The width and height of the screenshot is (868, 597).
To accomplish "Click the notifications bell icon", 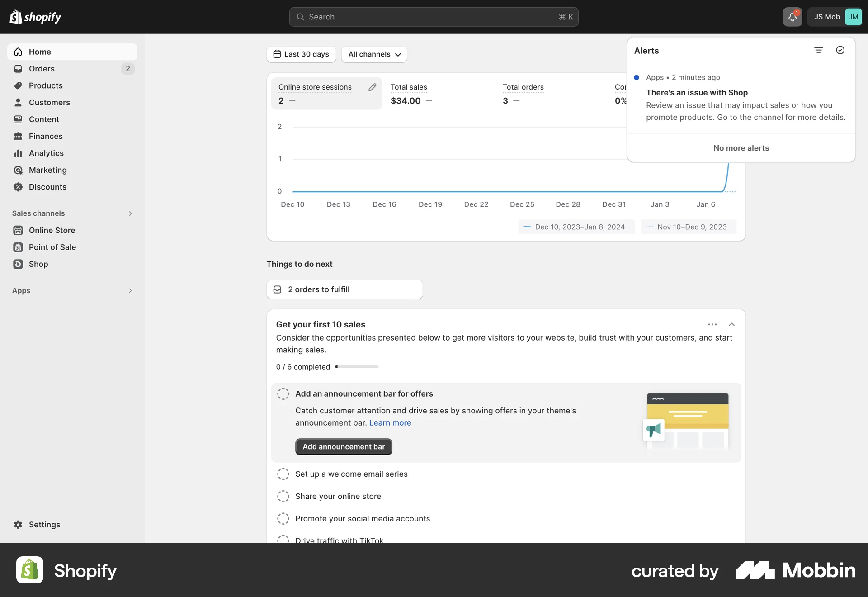I will click(792, 17).
